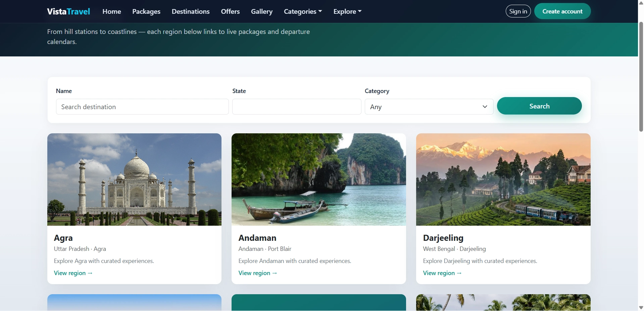Follow View region link for Darjeeling
The height and width of the screenshot is (311, 644).
click(442, 273)
